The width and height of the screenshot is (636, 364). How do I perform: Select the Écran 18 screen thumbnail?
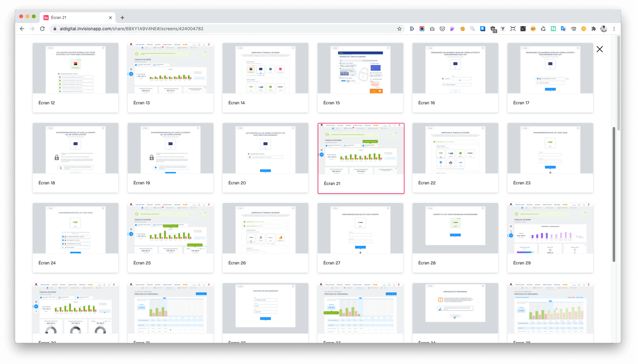[x=75, y=158]
